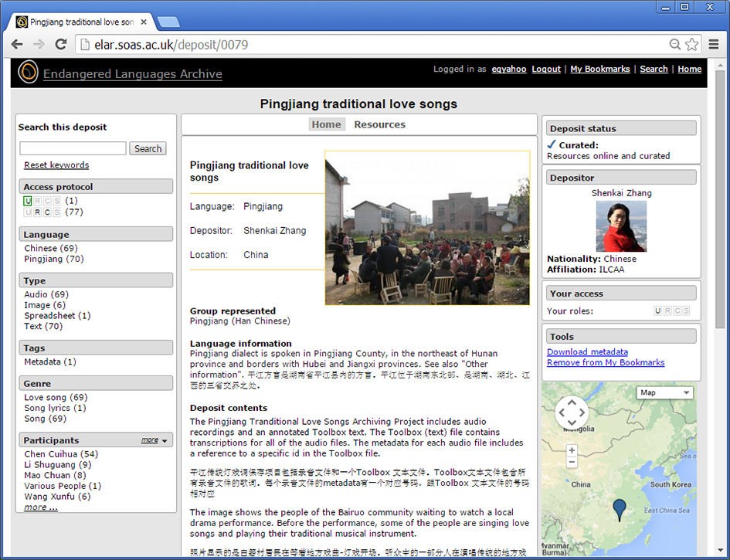Filter by type Text (70)

(42, 326)
